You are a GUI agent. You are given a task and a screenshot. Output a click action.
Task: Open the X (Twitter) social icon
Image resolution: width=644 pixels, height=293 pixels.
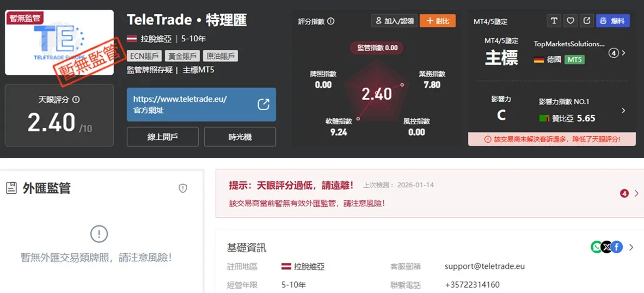point(606,247)
